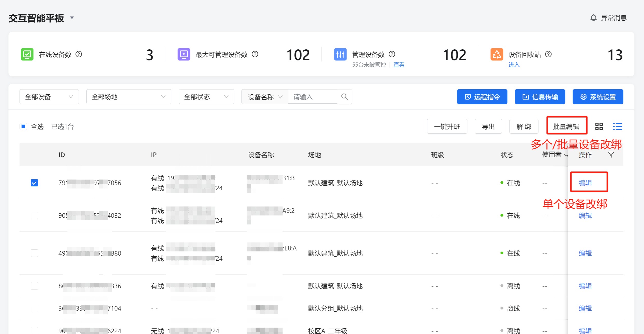Check the device row ending 4032
This screenshot has width=644, height=334.
(x=34, y=215)
